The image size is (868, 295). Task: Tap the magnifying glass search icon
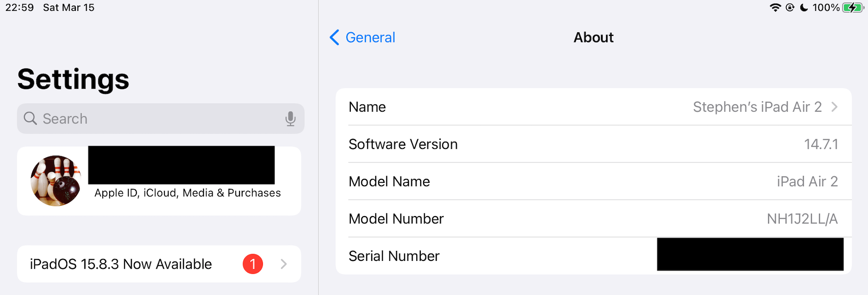(30, 118)
